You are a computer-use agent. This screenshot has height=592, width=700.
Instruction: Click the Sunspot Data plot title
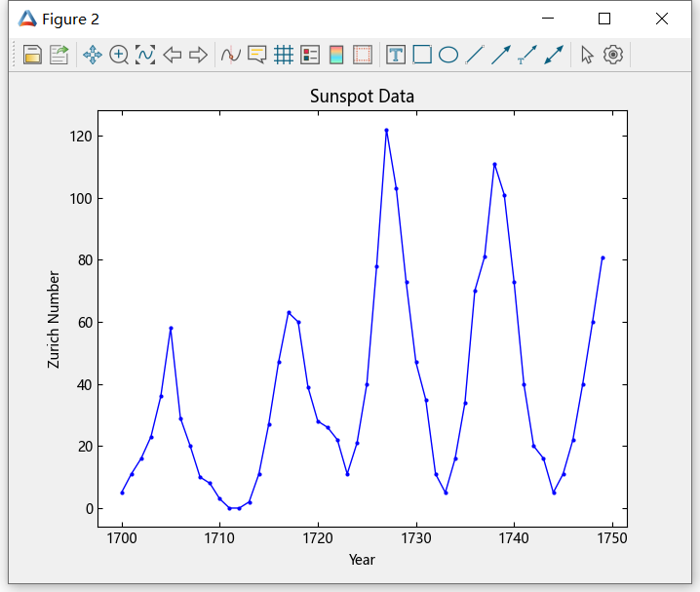click(x=362, y=97)
